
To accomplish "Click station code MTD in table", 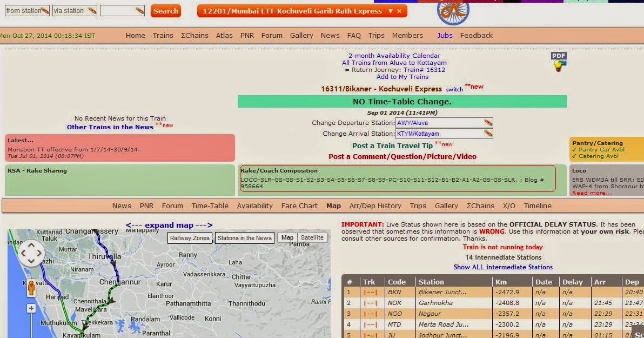I will [x=395, y=324].
